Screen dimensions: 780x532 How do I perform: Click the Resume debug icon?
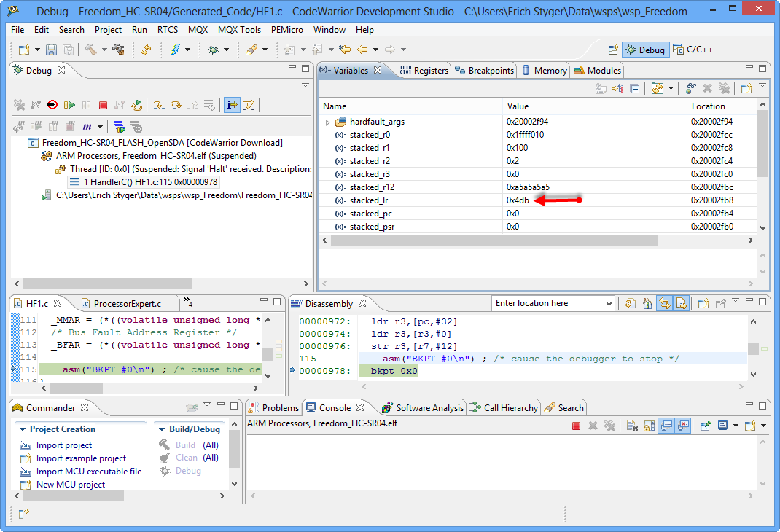(69, 106)
